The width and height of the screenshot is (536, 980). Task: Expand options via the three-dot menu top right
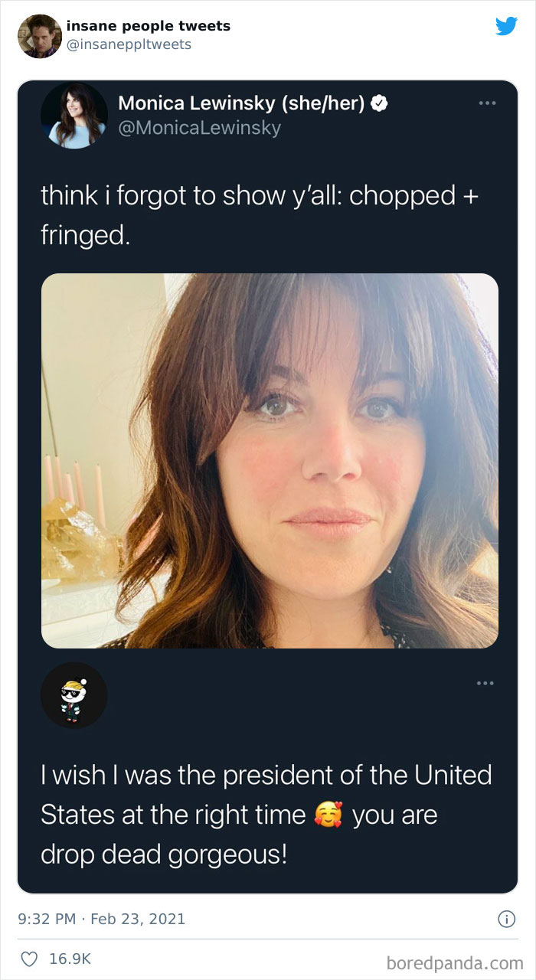pyautogui.click(x=488, y=102)
